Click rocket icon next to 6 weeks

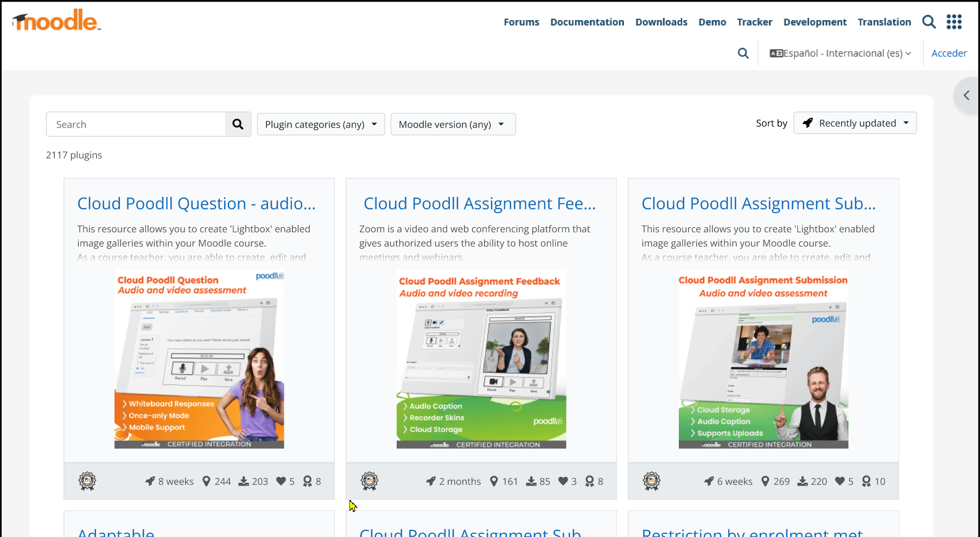point(709,481)
